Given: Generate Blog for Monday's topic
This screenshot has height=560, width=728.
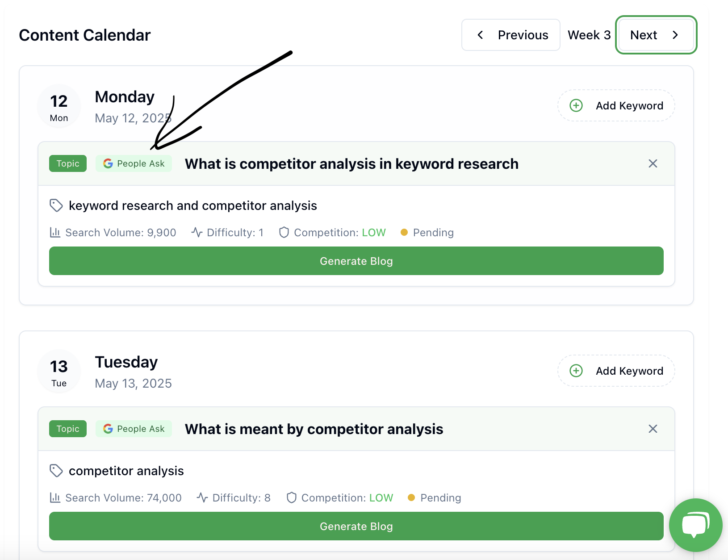Looking at the screenshot, I should (x=356, y=261).
